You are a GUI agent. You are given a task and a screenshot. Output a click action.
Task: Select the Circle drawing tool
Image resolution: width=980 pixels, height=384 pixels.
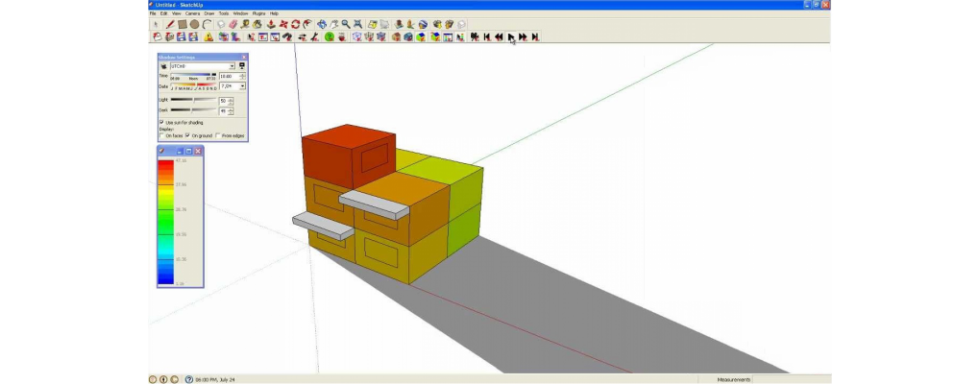point(194,24)
